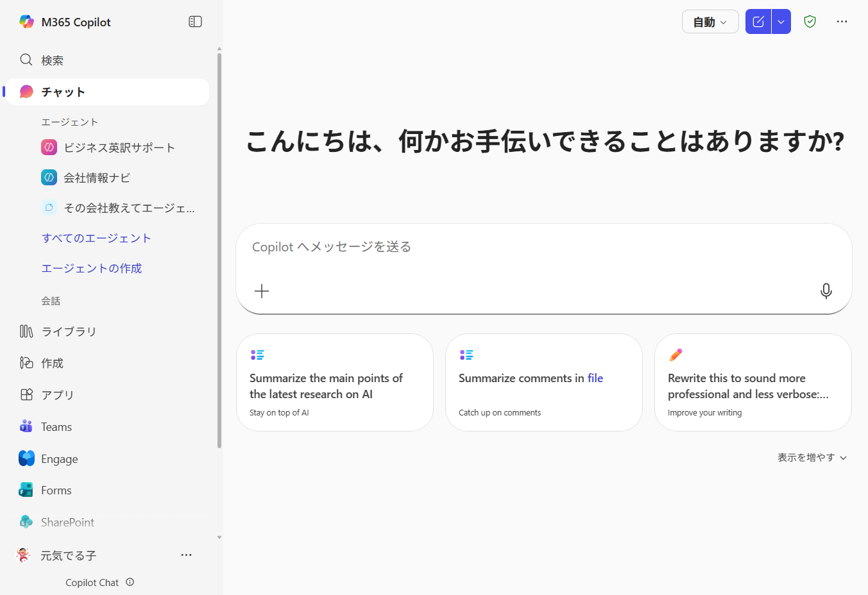Screen dimensions: 868x595
Task: Click the Copilot Chat info icon
Action: [130, 582]
